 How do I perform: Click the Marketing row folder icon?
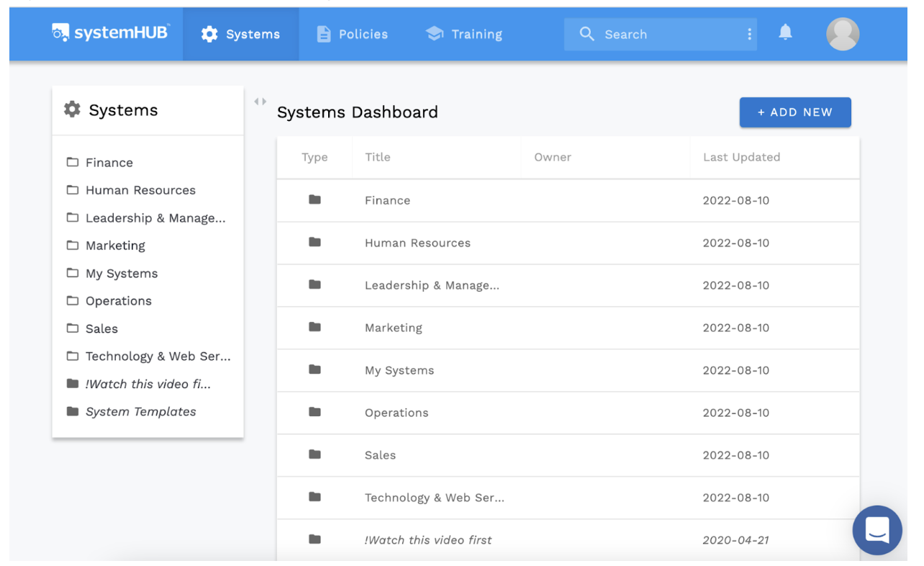tap(314, 327)
